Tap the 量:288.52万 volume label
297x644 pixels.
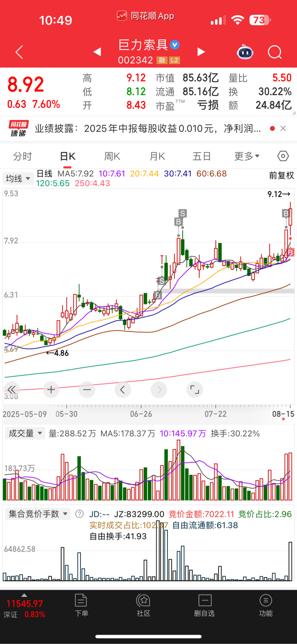tap(72, 434)
